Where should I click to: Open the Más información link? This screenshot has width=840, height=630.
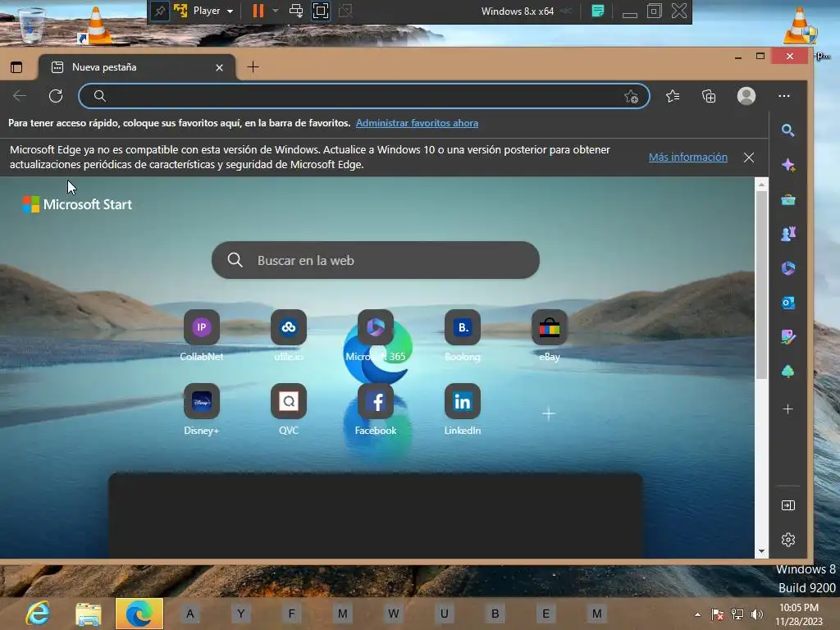(x=688, y=157)
